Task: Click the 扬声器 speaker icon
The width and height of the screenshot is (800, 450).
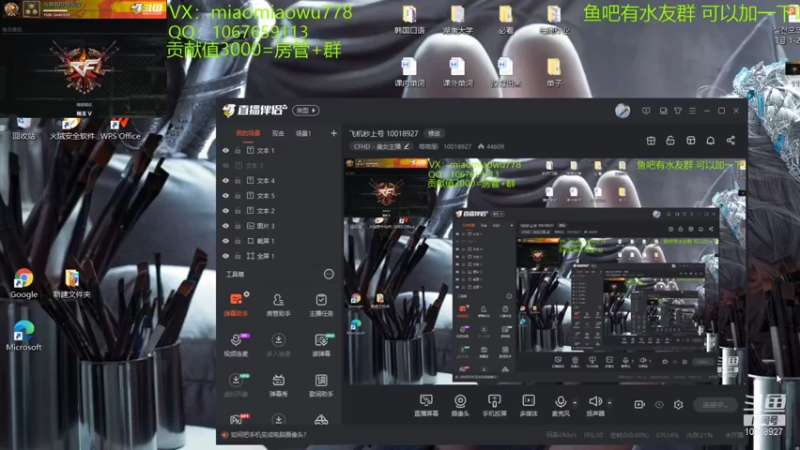Action: coord(595,402)
